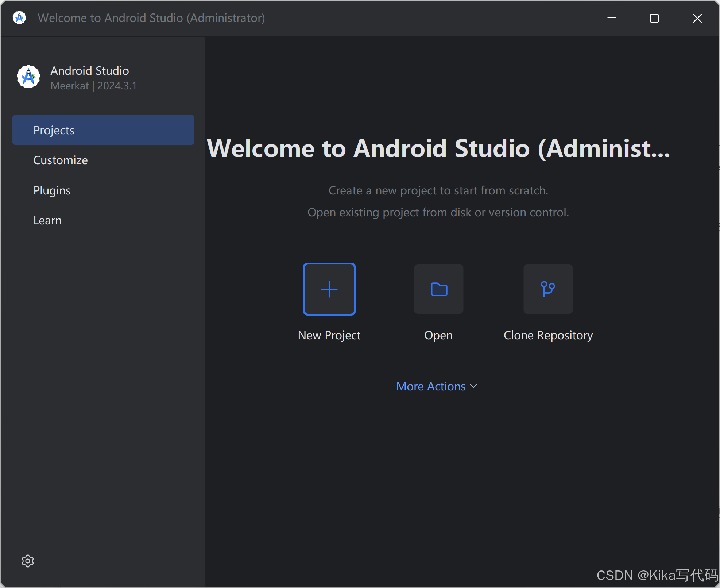Select the Projects tab
720x588 pixels.
click(x=103, y=130)
